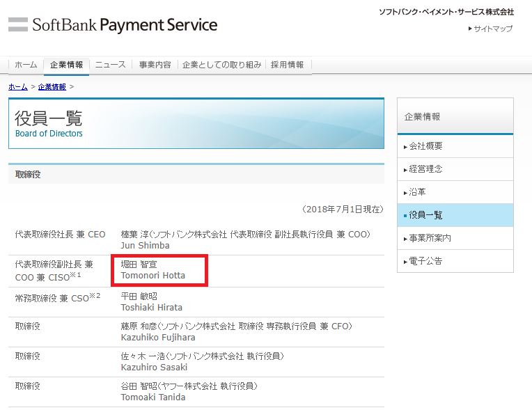
Task: Click the 2018年7月1日現在 date text
Action: [343, 210]
